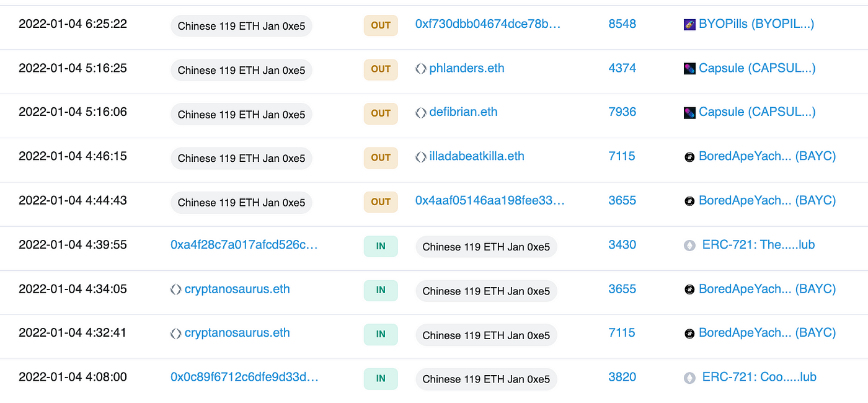The image size is (868, 403).
Task: Click BAYC token icon in 4:34:05 row
Action: [x=689, y=290]
